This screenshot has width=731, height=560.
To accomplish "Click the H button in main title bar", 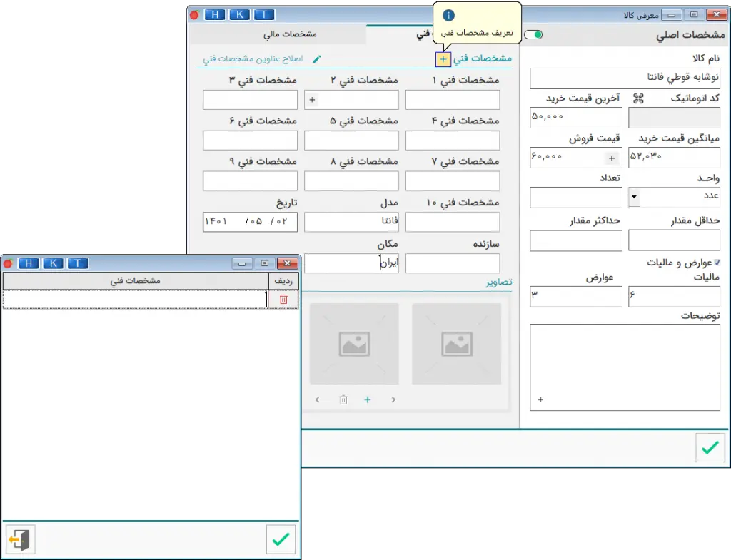I will point(214,14).
